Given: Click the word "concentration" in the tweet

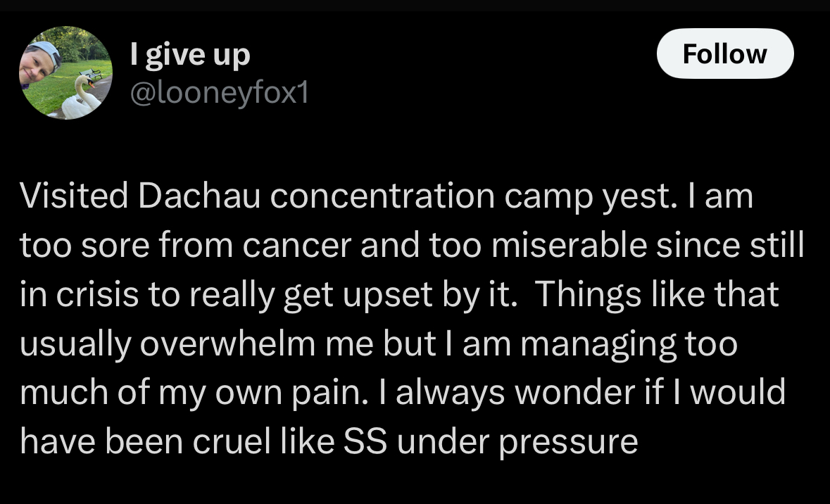Looking at the screenshot, I should (x=382, y=196).
